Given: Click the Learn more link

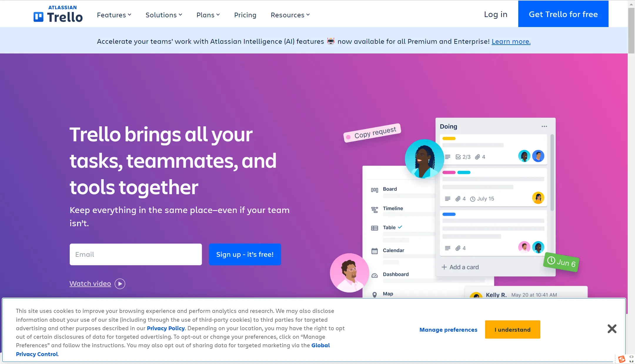Looking at the screenshot, I should point(511,41).
